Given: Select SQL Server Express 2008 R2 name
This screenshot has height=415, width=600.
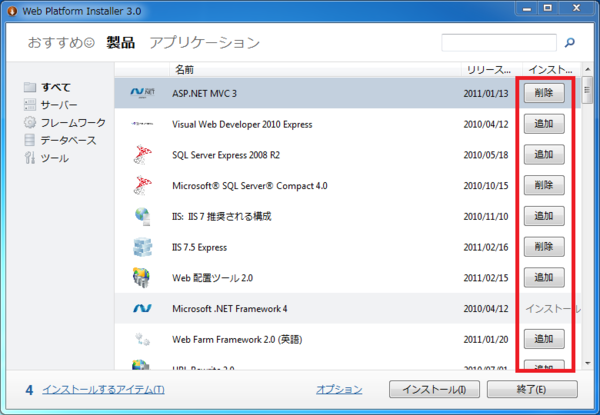Looking at the screenshot, I should [x=226, y=155].
